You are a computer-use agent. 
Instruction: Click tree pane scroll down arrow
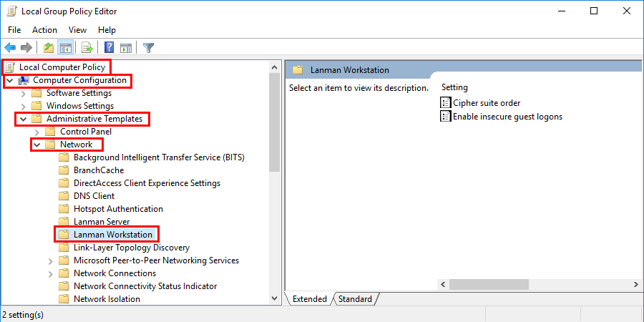(274, 299)
